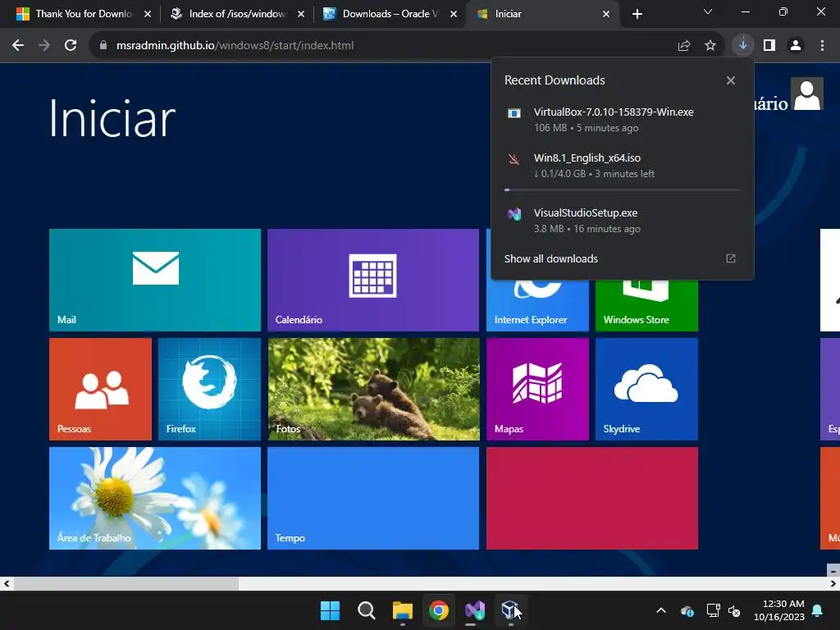Click the Win8.1_English_x64.iso download entry
The image size is (840, 630).
pyautogui.click(x=622, y=166)
